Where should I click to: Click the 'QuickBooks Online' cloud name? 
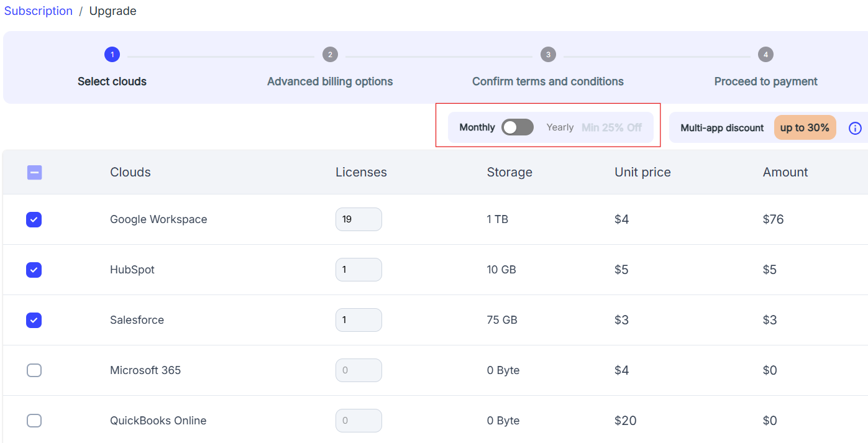(158, 421)
